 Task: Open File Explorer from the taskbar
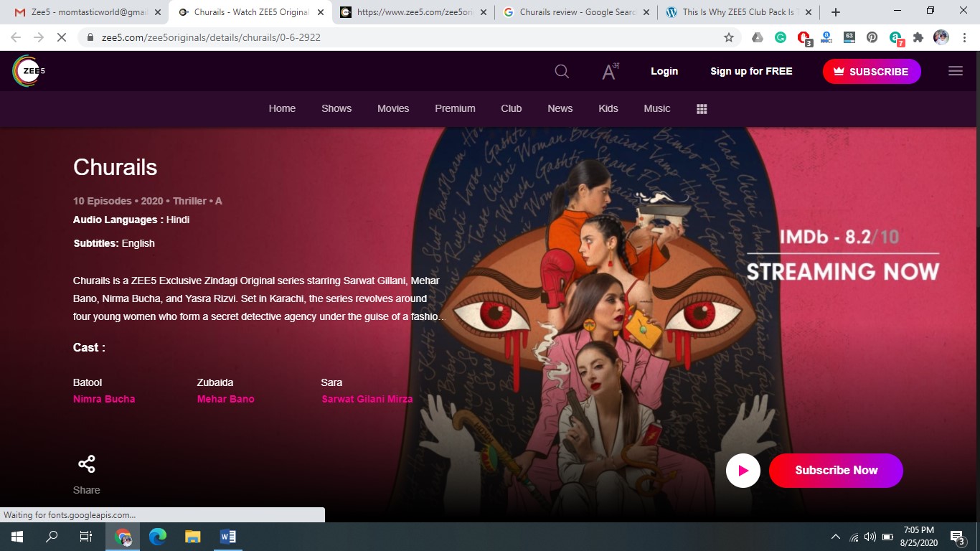tap(193, 537)
